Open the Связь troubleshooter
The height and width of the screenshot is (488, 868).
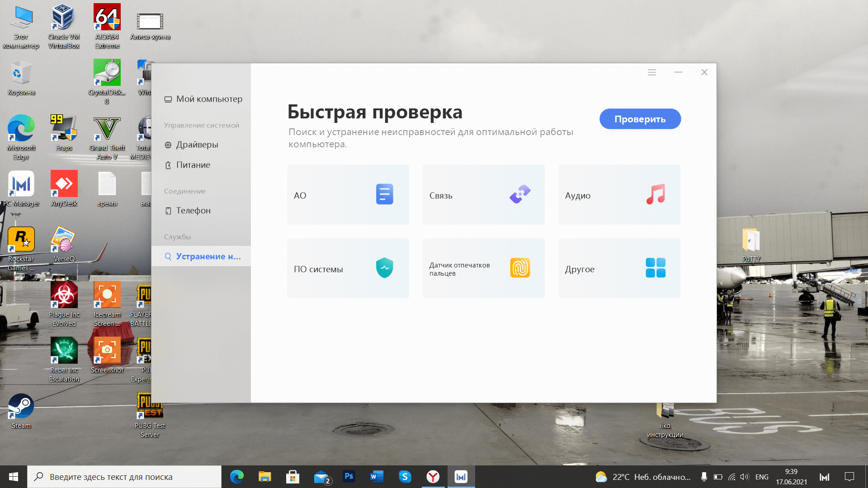[483, 195]
